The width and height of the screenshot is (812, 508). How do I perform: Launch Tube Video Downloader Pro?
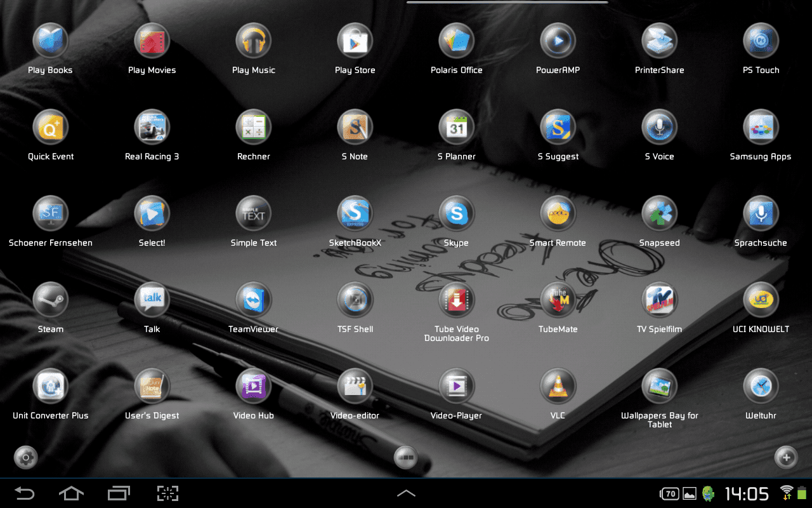(x=457, y=300)
